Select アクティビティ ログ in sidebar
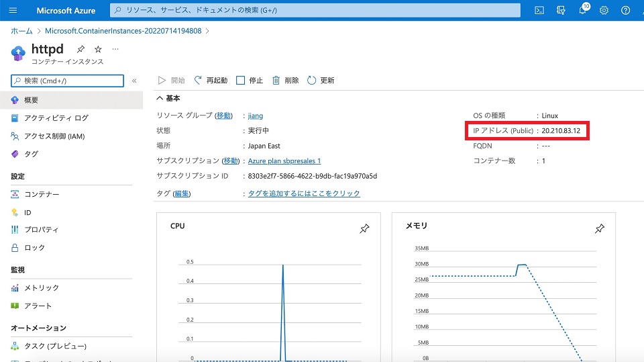 (56, 118)
